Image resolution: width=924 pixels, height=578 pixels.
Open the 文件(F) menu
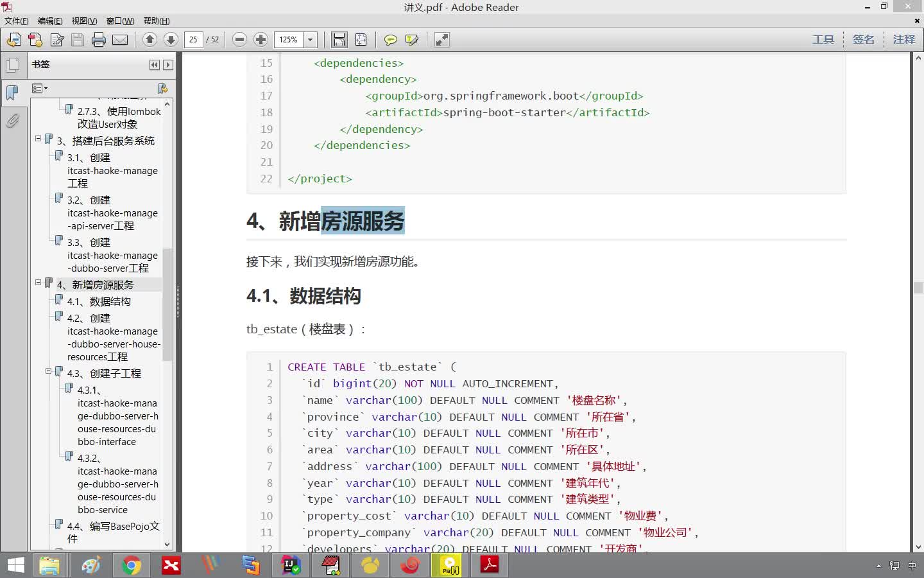pos(16,21)
